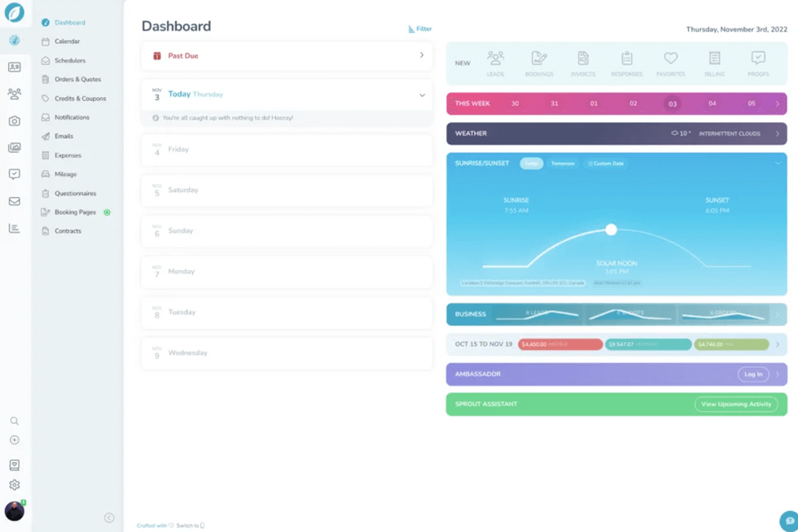The height and width of the screenshot is (532, 798).
Task: Click the green $4,746.00 progress bar
Action: click(x=731, y=344)
